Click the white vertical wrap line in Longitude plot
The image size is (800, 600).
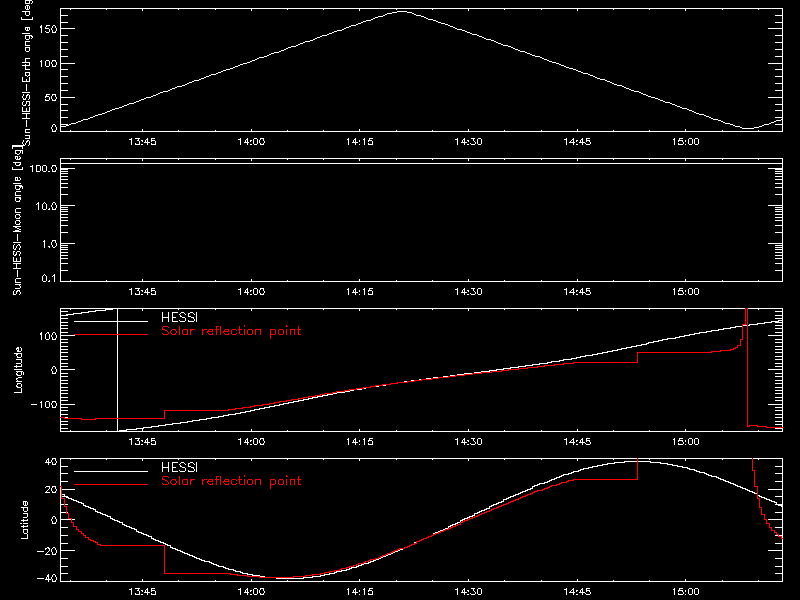pyautogui.click(x=117, y=370)
